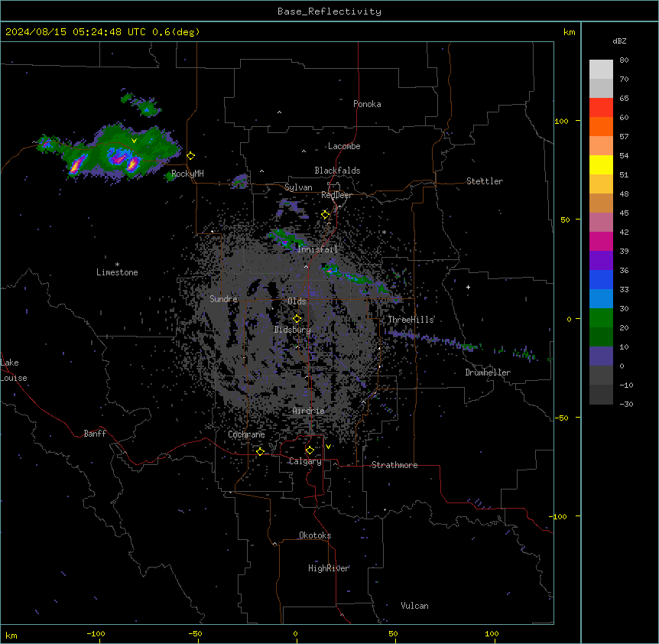659x644 pixels.
Task: Click the Lacombe city label
Action: click(344, 146)
